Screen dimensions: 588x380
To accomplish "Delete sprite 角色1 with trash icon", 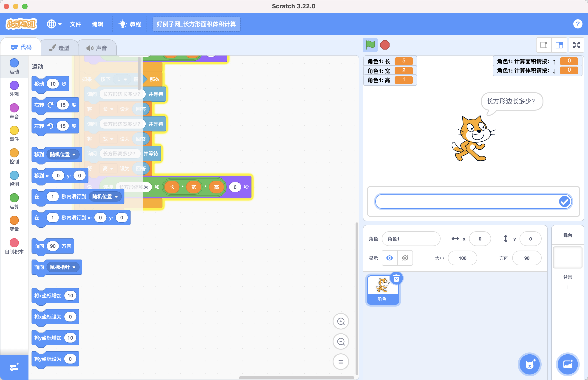I will (396, 279).
